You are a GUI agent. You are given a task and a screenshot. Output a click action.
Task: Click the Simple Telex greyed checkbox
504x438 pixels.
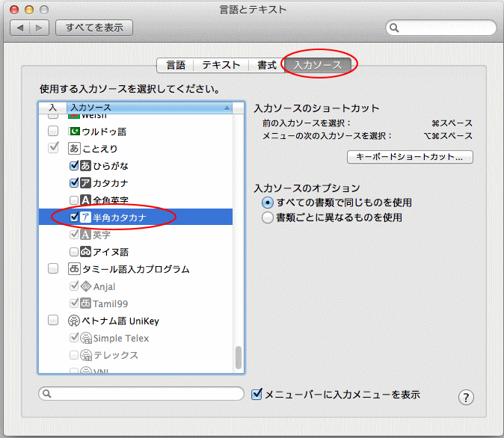pos(74,337)
